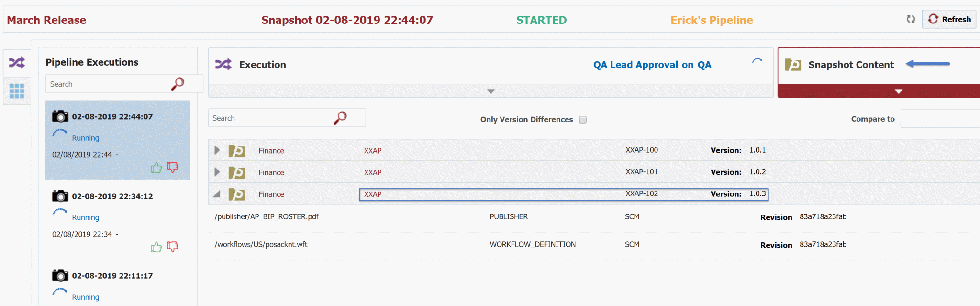Expand the Execution panel down arrow
Image resolution: width=980 pixels, height=306 pixels.
491,91
